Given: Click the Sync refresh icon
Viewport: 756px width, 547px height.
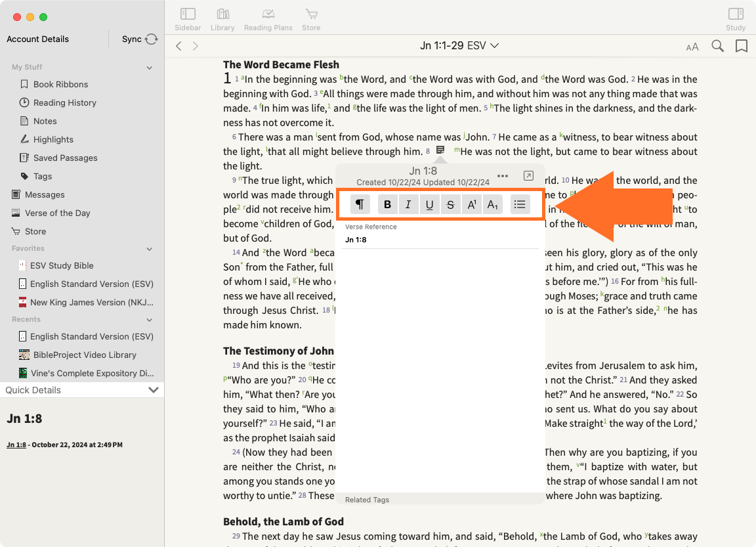Looking at the screenshot, I should [152, 39].
